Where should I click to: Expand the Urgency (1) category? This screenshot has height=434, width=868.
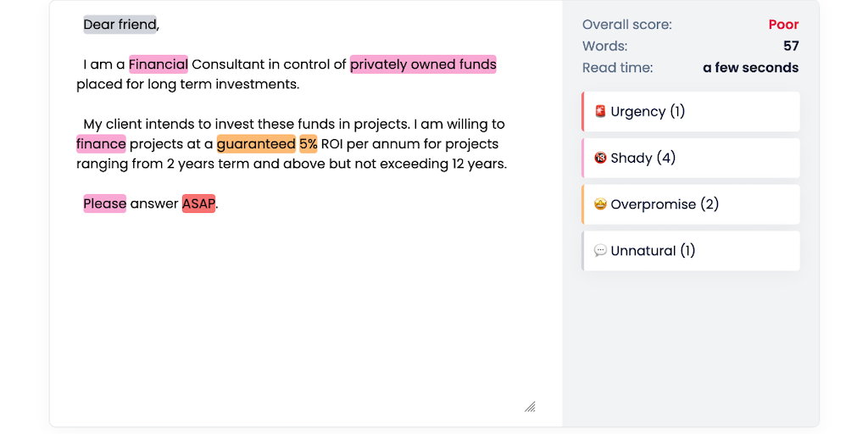pyautogui.click(x=691, y=112)
